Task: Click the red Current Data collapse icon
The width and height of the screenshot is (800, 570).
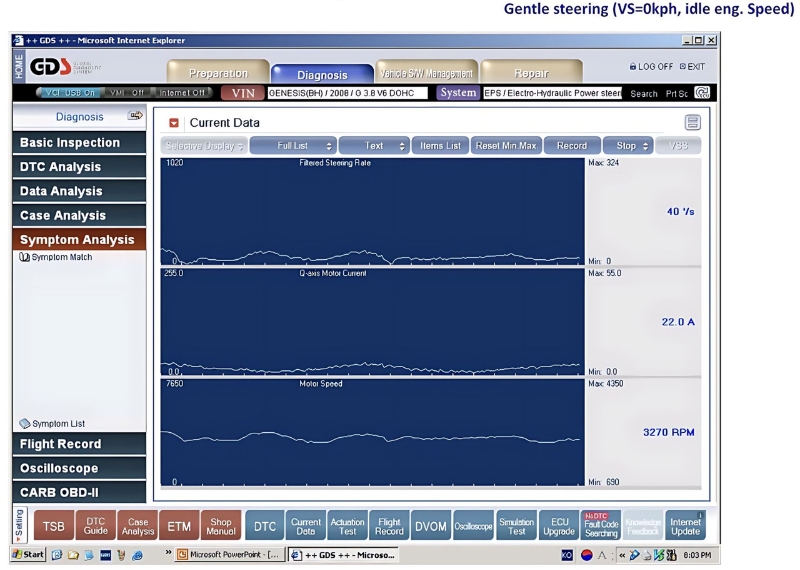Action: click(173, 123)
